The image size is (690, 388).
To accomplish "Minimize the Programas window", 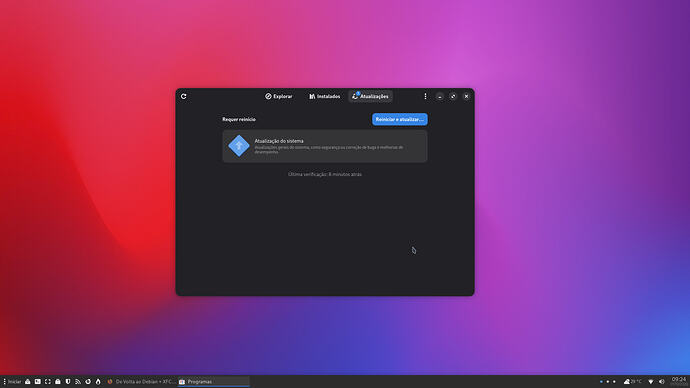I will pyautogui.click(x=440, y=96).
